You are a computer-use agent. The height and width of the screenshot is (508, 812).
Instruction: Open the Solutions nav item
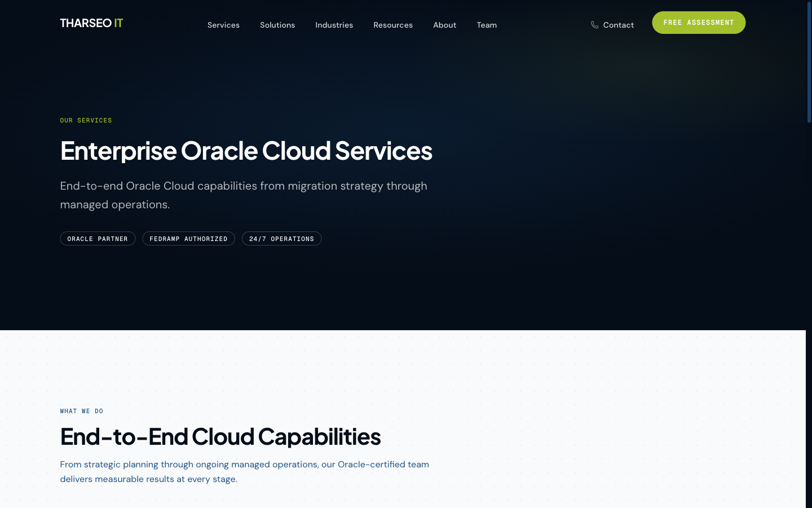point(277,25)
